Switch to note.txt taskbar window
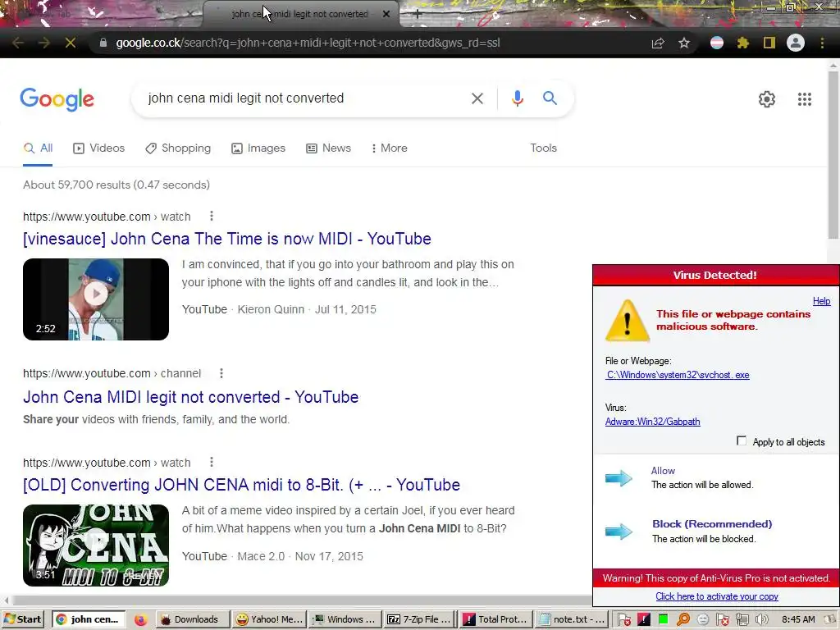Viewport: 840px width, 630px height. coord(572,619)
